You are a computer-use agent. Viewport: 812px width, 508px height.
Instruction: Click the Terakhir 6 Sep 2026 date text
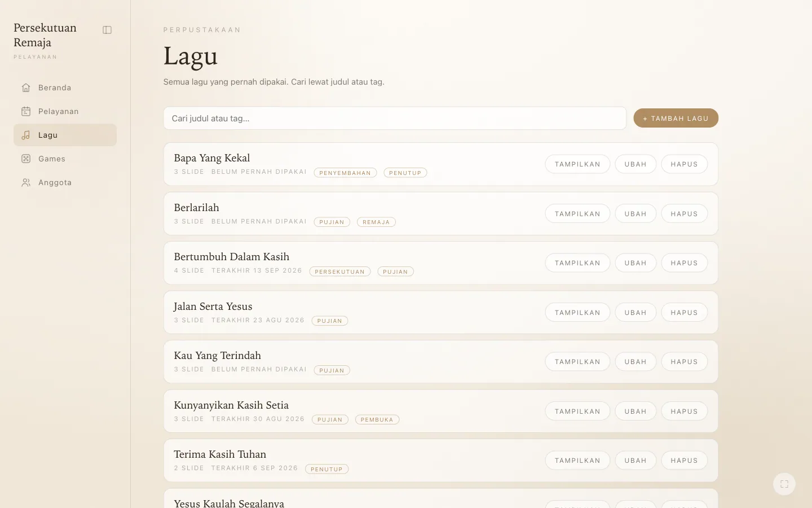254,468
